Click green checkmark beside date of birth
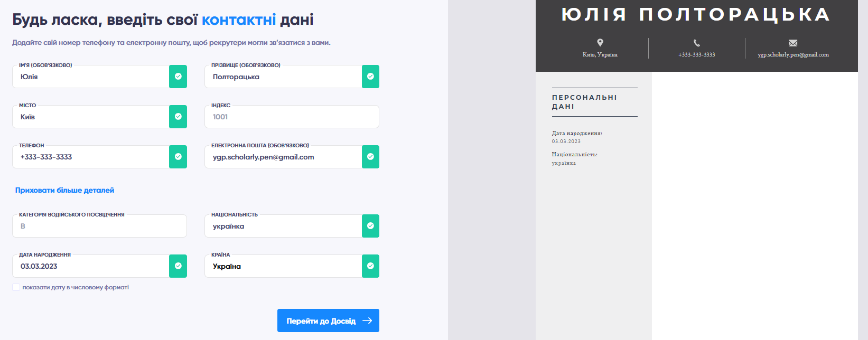868x340 pixels. pos(178,266)
